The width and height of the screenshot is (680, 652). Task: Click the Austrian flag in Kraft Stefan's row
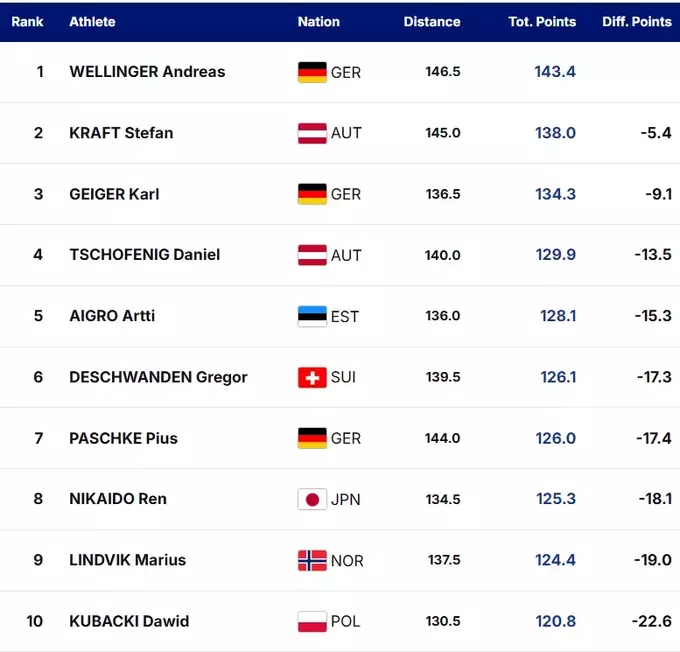click(x=312, y=133)
